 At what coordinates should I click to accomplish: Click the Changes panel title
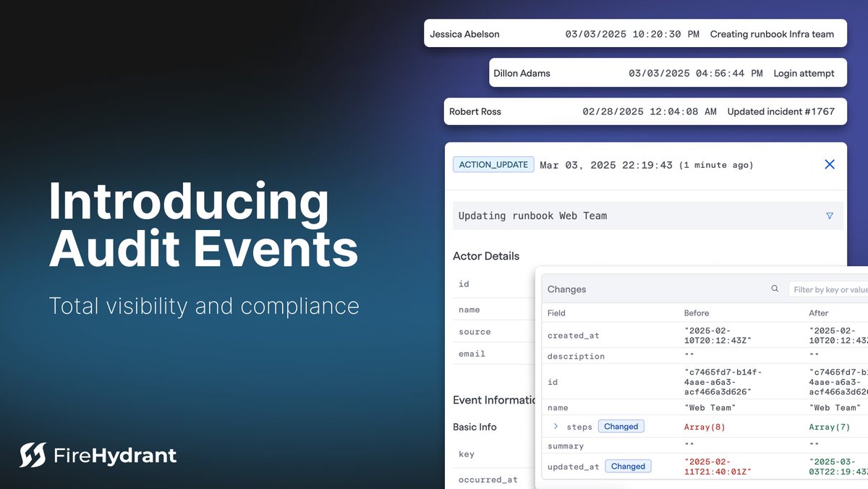566,289
